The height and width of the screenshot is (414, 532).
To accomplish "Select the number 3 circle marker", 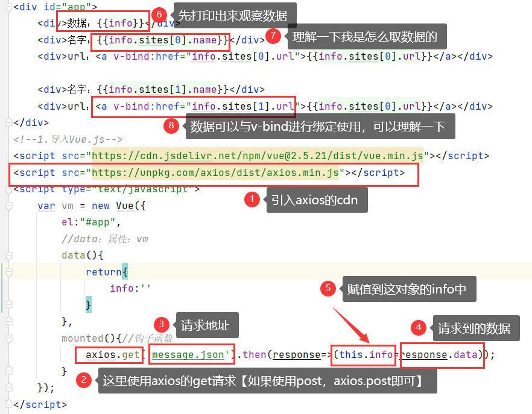I will [160, 324].
